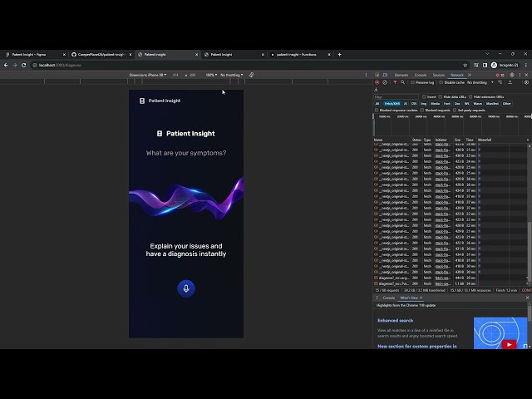The image size is (532, 399).
Task: Open the 100% zoom dropdown
Action: [x=211, y=75]
